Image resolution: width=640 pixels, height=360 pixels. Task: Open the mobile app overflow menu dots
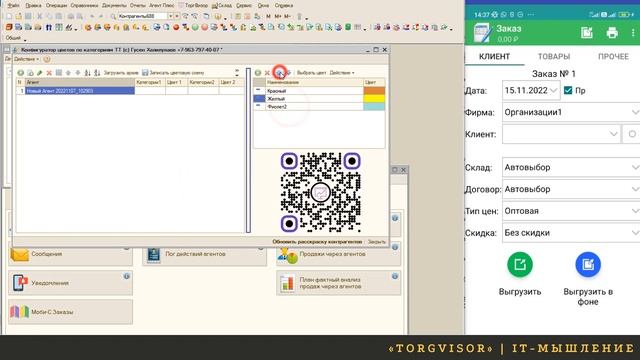[x=633, y=33]
